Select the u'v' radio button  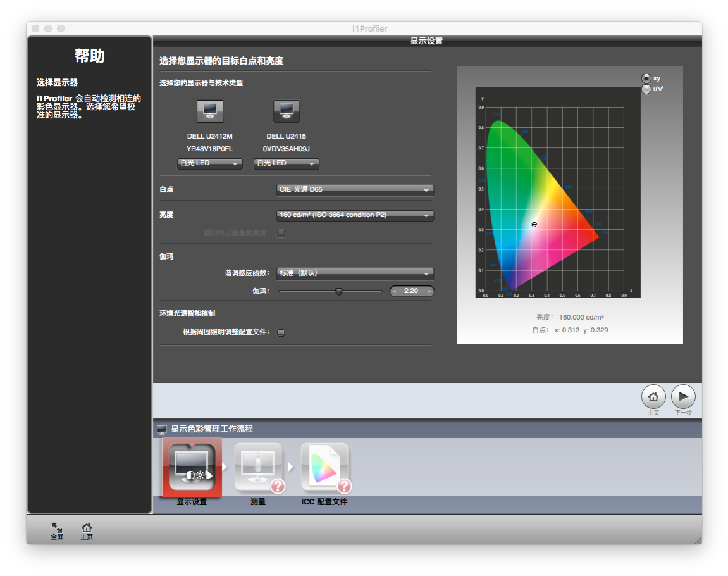[646, 88]
